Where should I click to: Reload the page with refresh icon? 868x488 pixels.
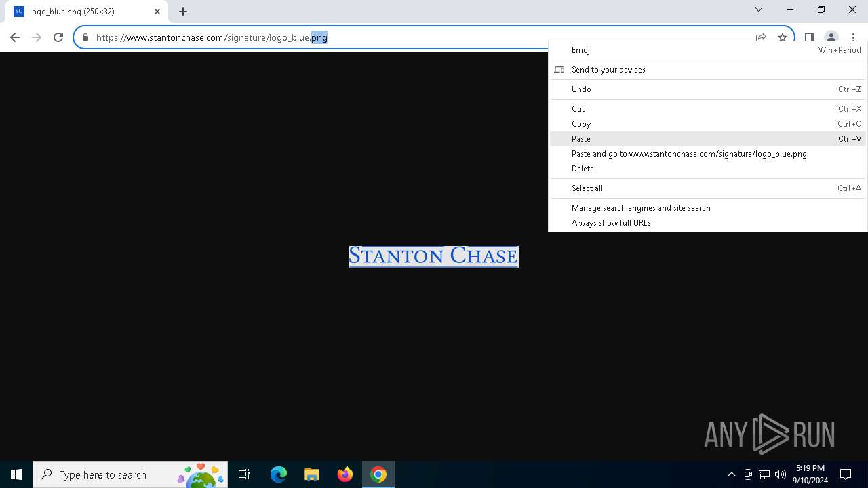point(58,37)
